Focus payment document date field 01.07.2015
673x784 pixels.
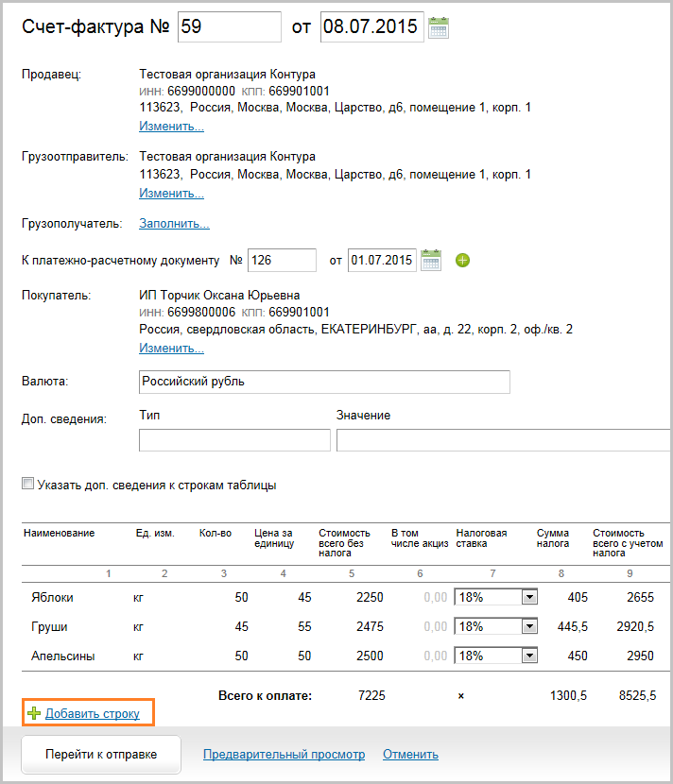382,260
